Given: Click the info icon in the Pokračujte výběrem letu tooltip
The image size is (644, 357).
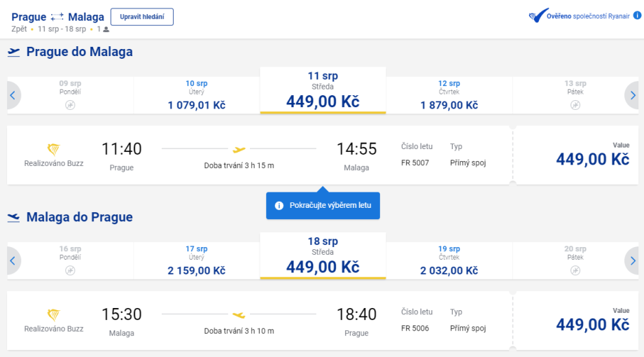Looking at the screenshot, I should (279, 206).
